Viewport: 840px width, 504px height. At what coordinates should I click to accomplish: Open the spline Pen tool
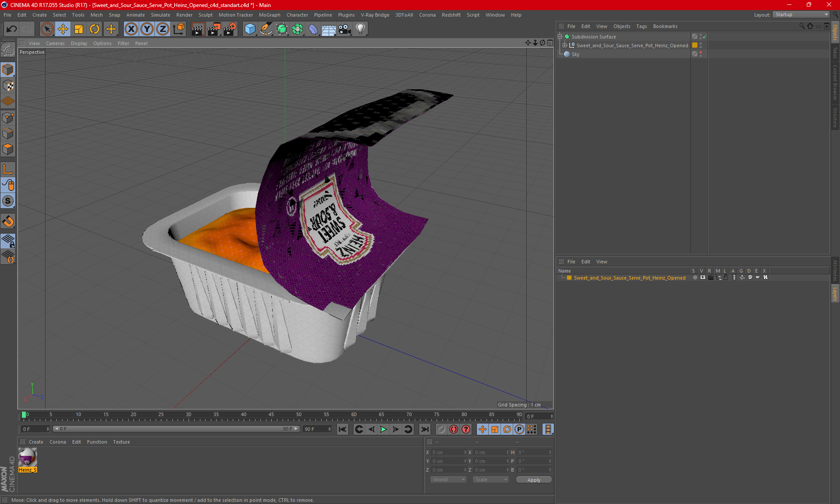pyautogui.click(x=266, y=29)
